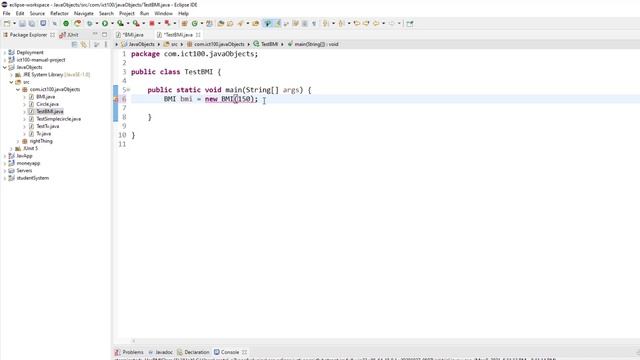The width and height of the screenshot is (640, 360).
Task: Expand the rightThing package node
Action: click(18, 141)
